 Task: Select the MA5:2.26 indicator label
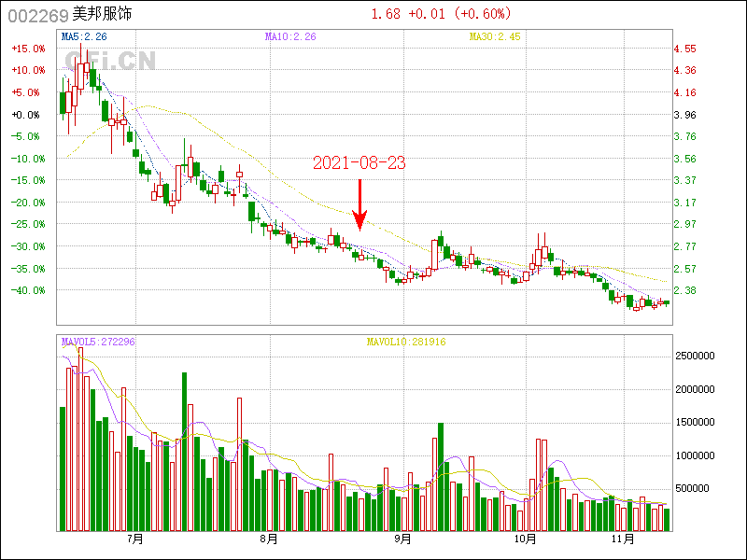click(84, 36)
